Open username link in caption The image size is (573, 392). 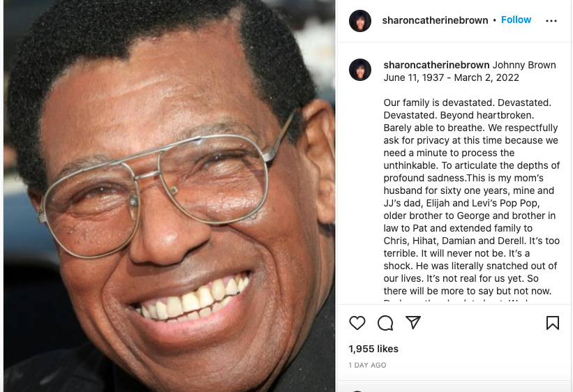(436, 65)
